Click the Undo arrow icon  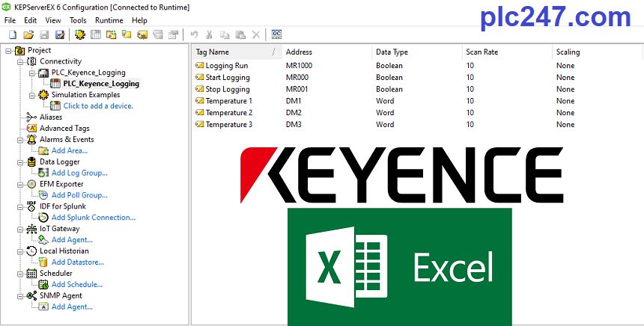pyautogui.click(x=194, y=34)
